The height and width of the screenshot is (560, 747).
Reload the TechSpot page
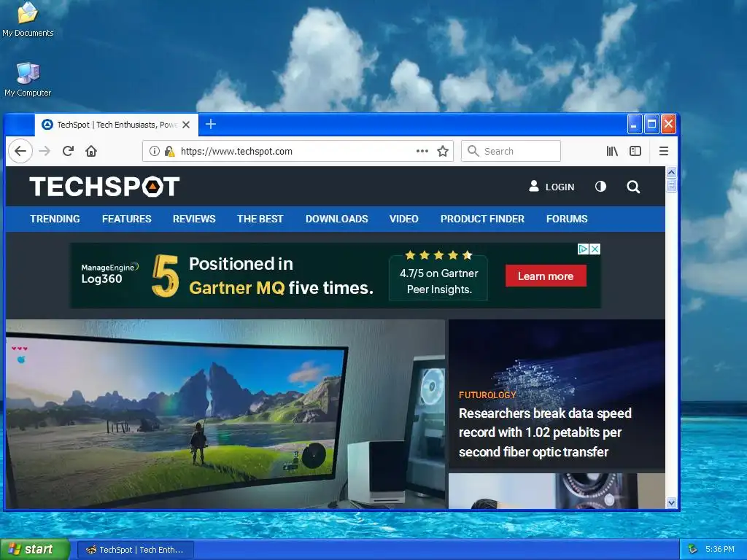point(68,151)
